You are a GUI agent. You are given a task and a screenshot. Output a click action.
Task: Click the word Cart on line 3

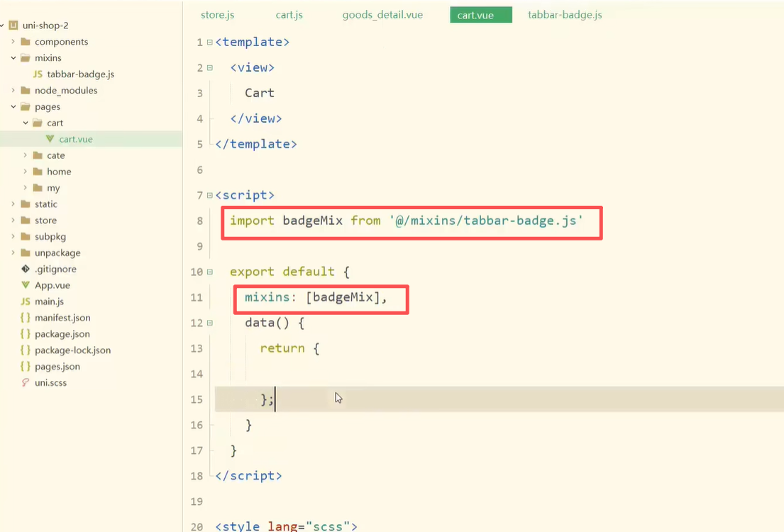click(260, 93)
